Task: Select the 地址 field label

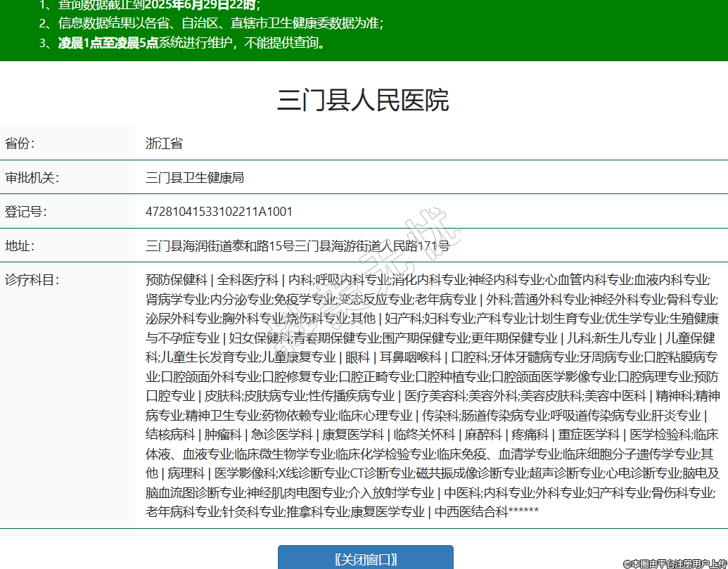Action: click(20, 246)
